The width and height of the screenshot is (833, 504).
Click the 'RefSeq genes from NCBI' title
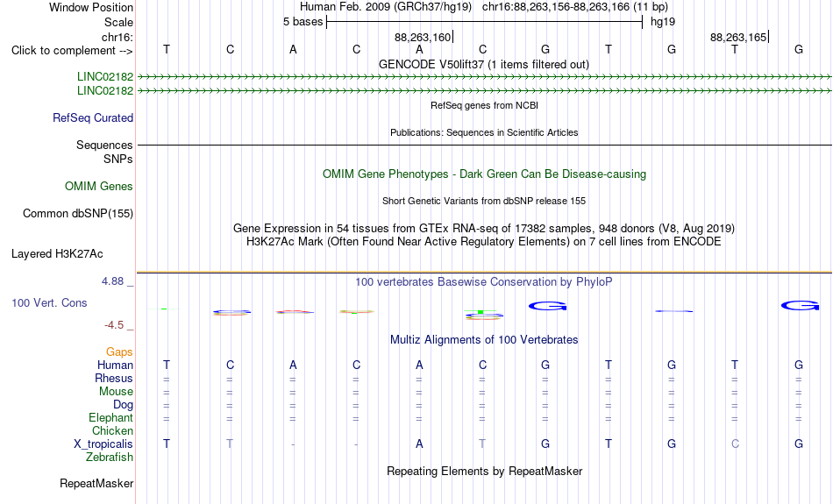(484, 106)
